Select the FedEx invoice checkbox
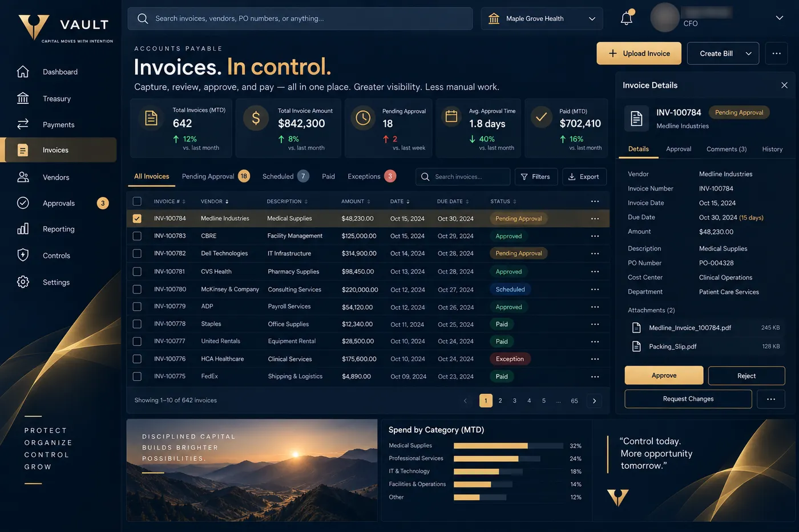The image size is (799, 532). coord(137,376)
